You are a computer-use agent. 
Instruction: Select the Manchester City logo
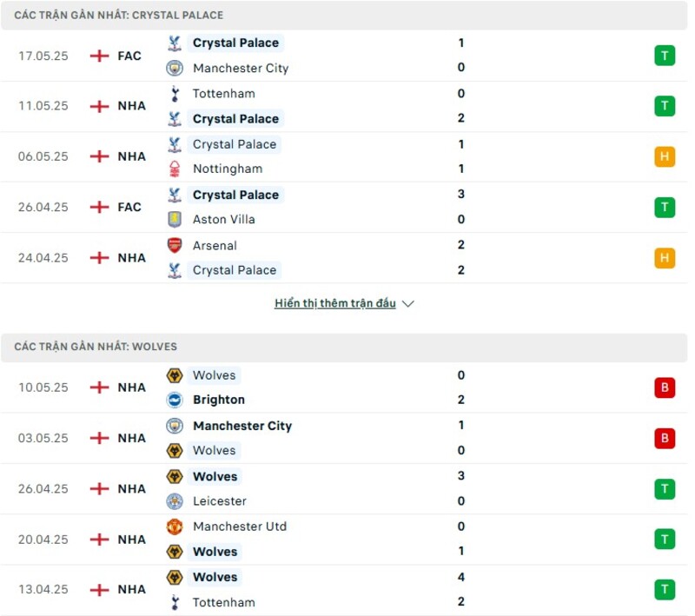173,68
